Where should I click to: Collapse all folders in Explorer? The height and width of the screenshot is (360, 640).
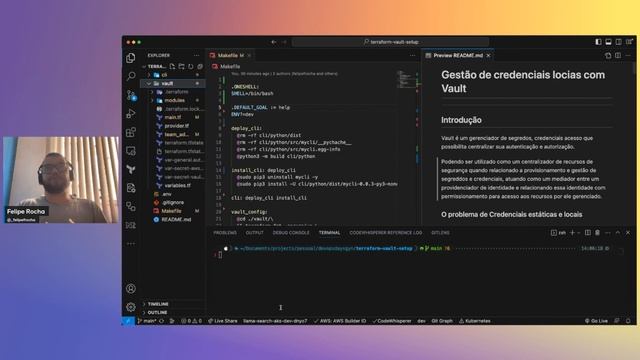200,67
